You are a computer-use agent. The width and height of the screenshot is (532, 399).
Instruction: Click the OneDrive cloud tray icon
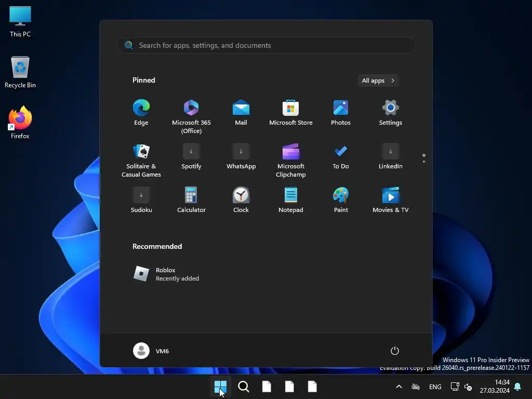click(416, 387)
